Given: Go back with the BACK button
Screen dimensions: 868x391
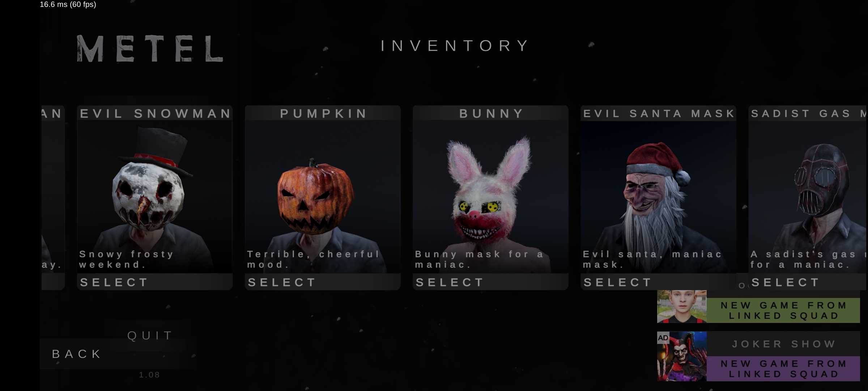Looking at the screenshot, I should click(x=77, y=354).
